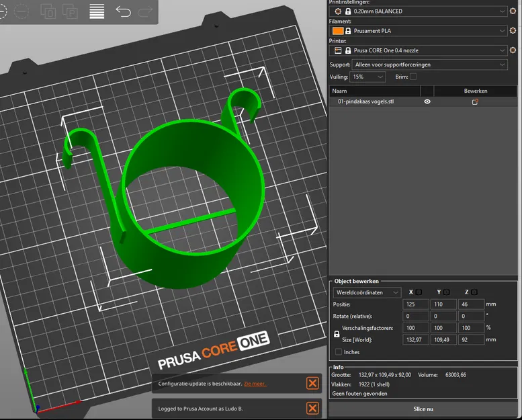Click the Bewerken column header
Image resolution: width=522 pixels, height=420 pixels.
476,91
